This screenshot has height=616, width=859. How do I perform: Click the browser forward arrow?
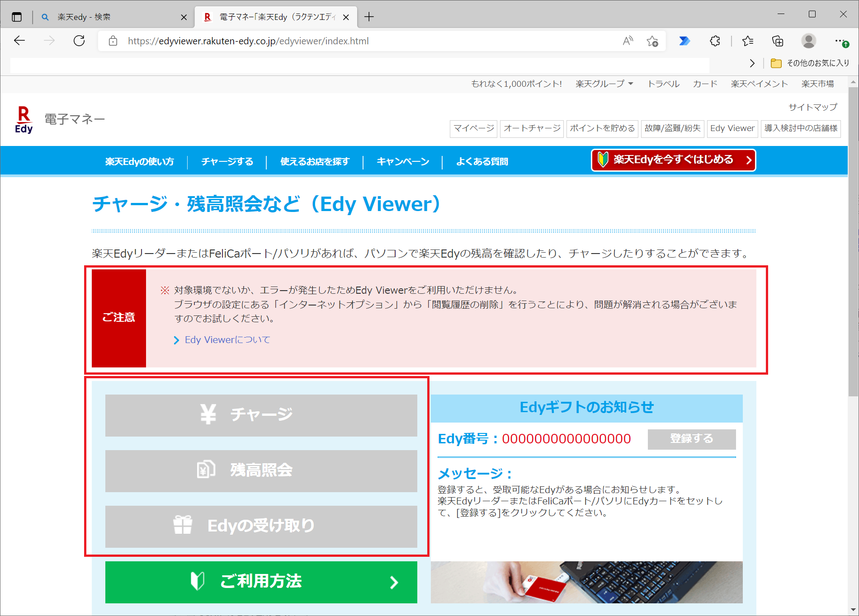click(49, 41)
